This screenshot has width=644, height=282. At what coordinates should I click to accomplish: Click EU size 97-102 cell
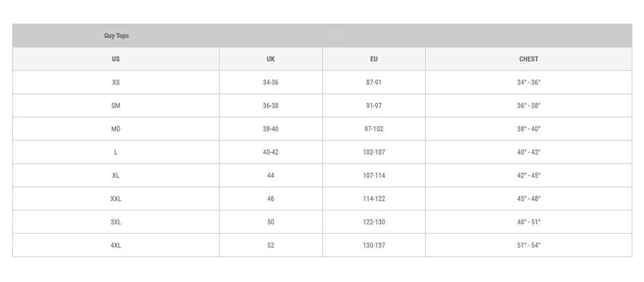point(374,129)
